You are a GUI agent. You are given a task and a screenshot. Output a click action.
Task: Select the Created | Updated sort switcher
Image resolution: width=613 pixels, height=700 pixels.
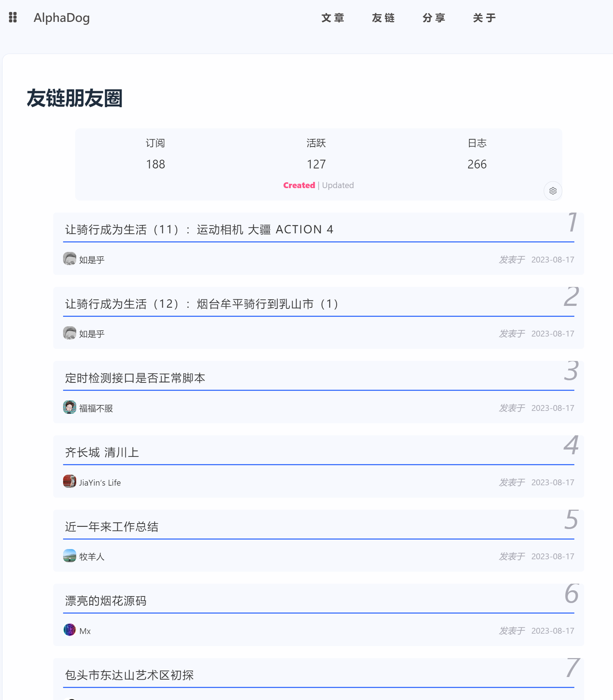pyautogui.click(x=318, y=185)
